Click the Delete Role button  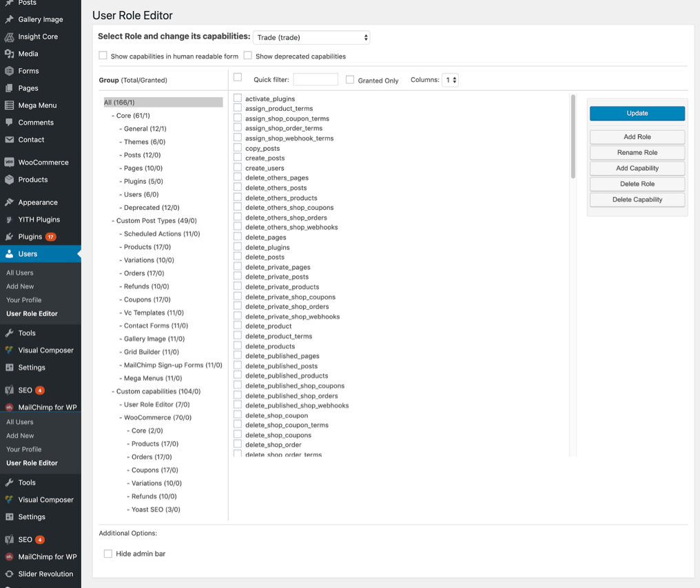637,184
